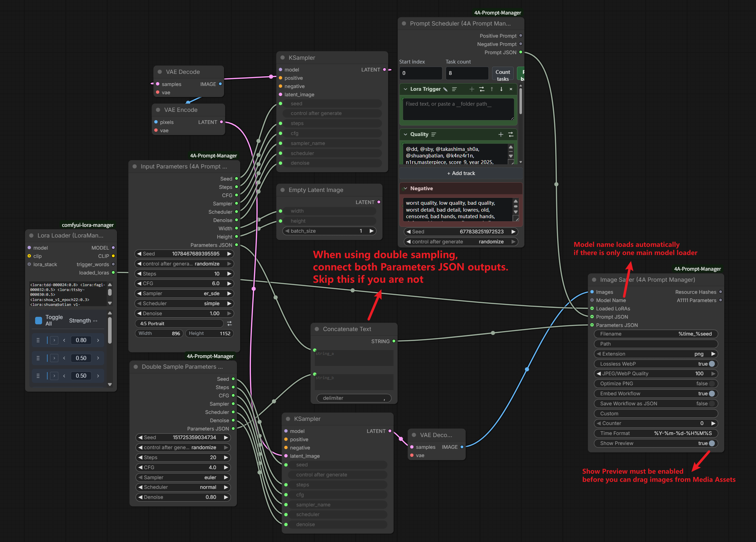
Task: Click Time Format field in Image Saver
Action: click(656, 433)
